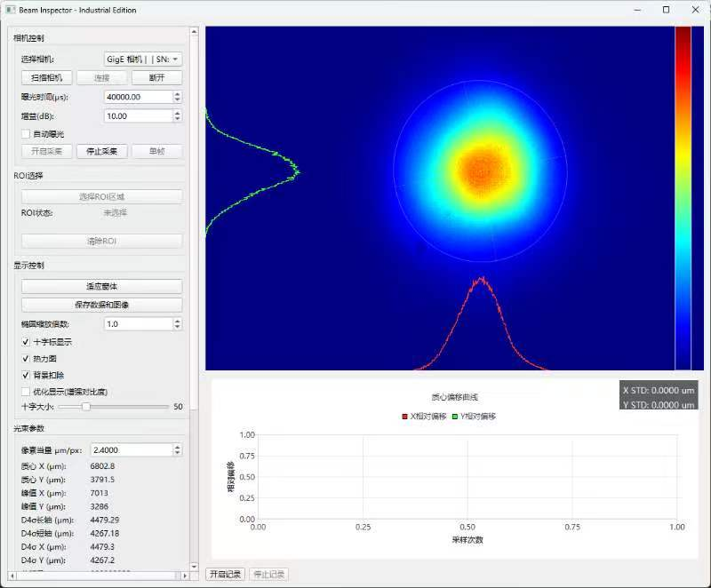The width and height of the screenshot is (711, 588).
Task: Click the 单帧 button
Action: 157,151
